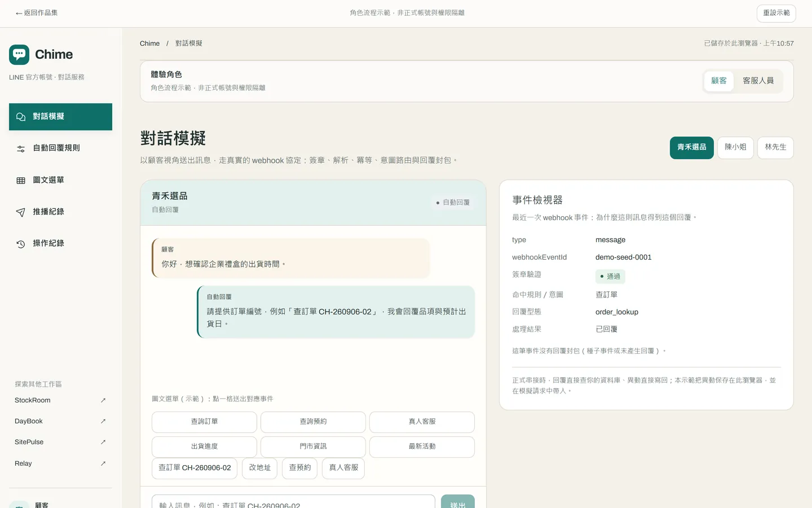Click the 推播紀錄 paper plane icon
812x508 pixels.
coord(21,212)
